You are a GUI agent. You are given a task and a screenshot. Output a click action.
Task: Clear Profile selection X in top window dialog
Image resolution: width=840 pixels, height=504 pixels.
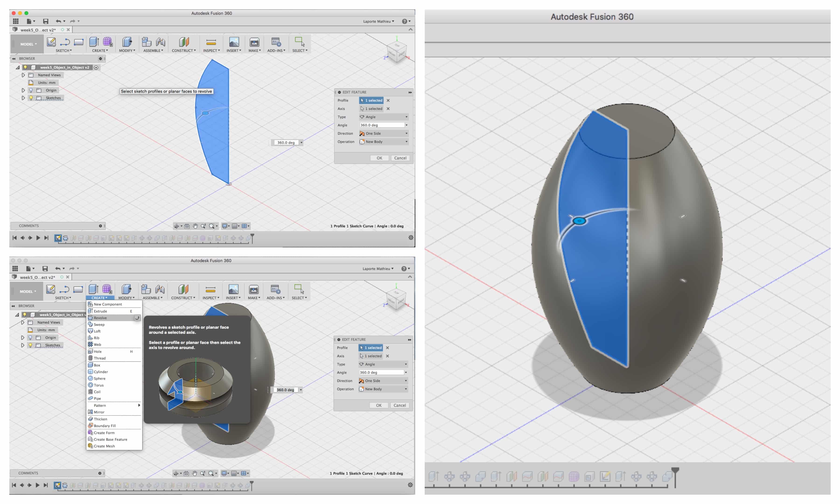click(x=388, y=100)
